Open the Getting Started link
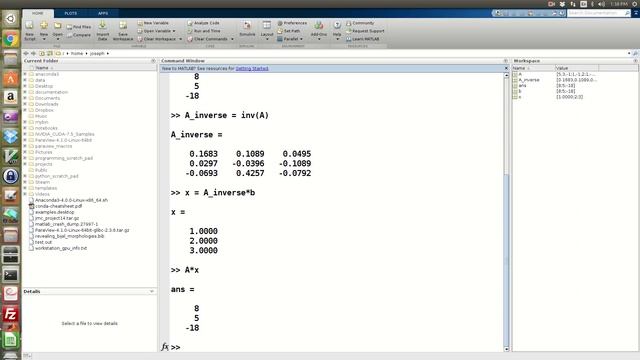Image resolution: width=640 pixels, height=360 pixels. (252, 69)
